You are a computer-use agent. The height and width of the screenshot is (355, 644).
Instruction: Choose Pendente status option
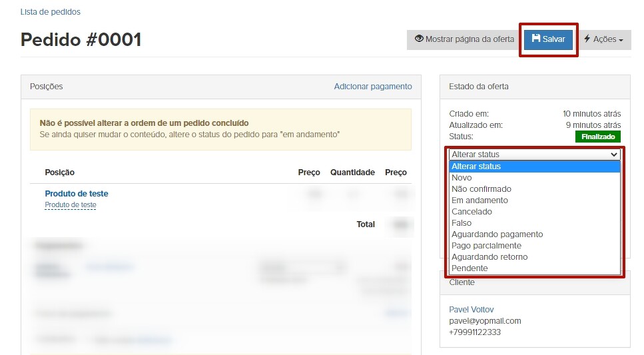[x=470, y=268]
